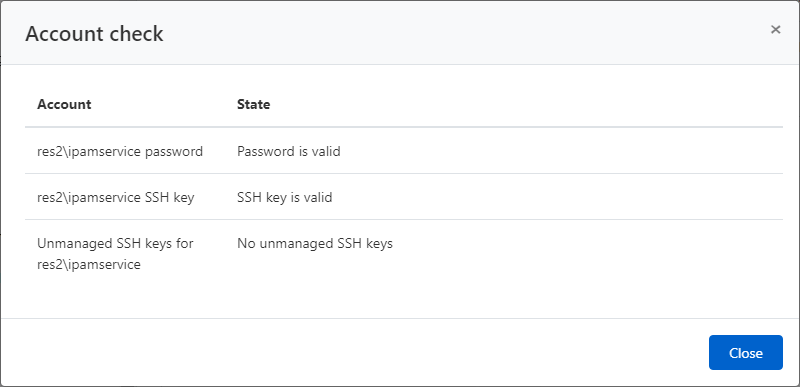
Task: Click empty row space right of 'Password is valid'
Action: click(561, 151)
